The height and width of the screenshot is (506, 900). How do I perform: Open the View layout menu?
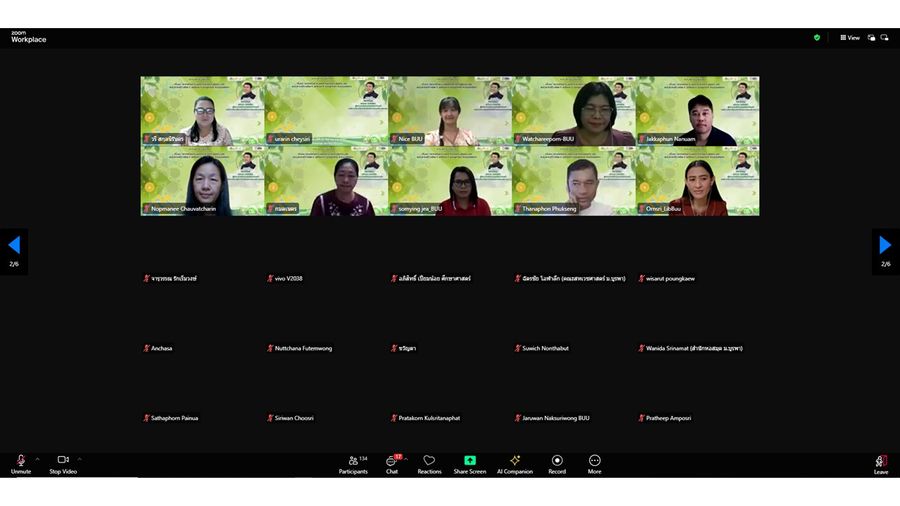point(849,38)
